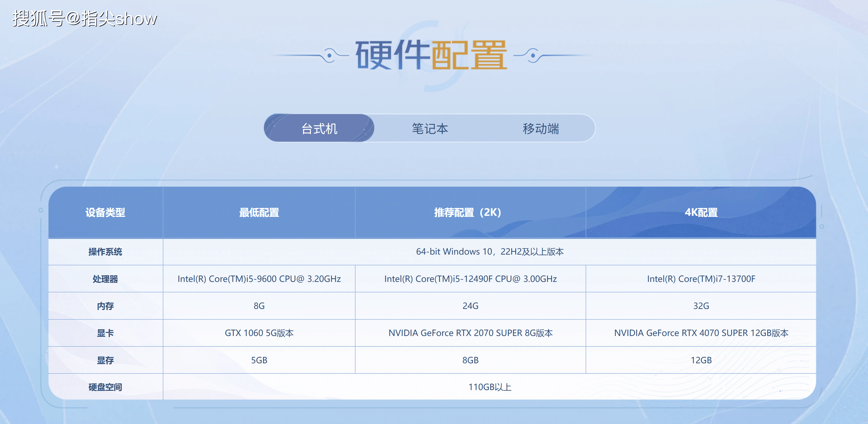Click the 硬件配置 title heading

pos(431,55)
